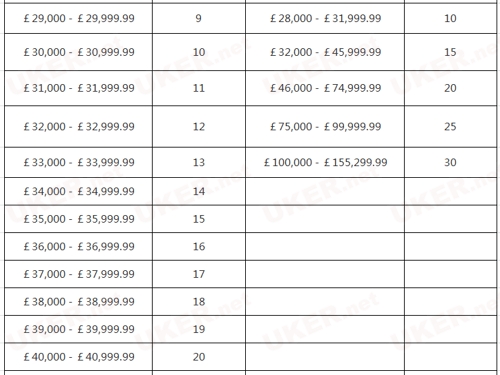Select the points value 25 cell
The width and height of the screenshot is (500, 375).
tap(450, 127)
